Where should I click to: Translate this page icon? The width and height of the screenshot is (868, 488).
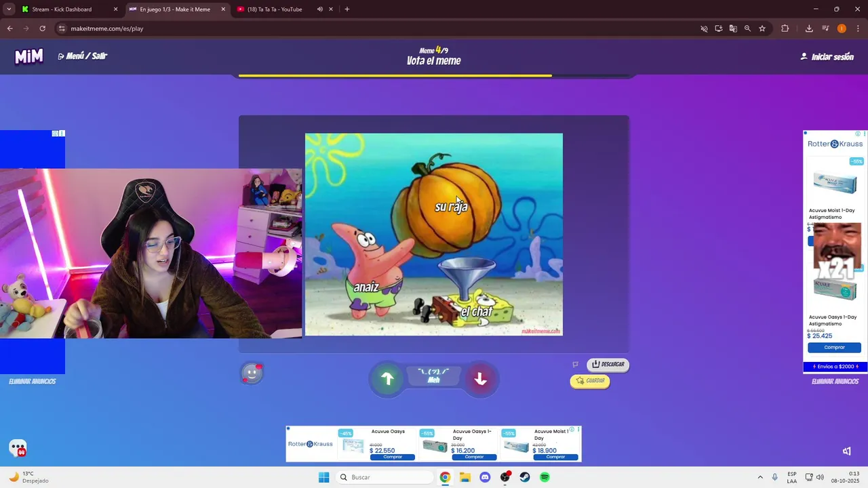pyautogui.click(x=733, y=28)
